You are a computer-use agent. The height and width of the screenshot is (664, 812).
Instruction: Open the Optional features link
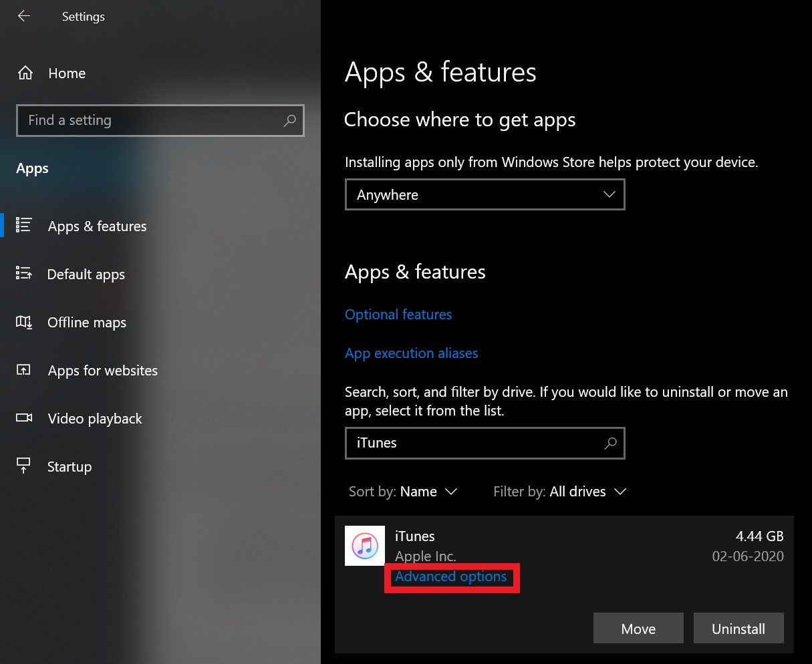[398, 315]
